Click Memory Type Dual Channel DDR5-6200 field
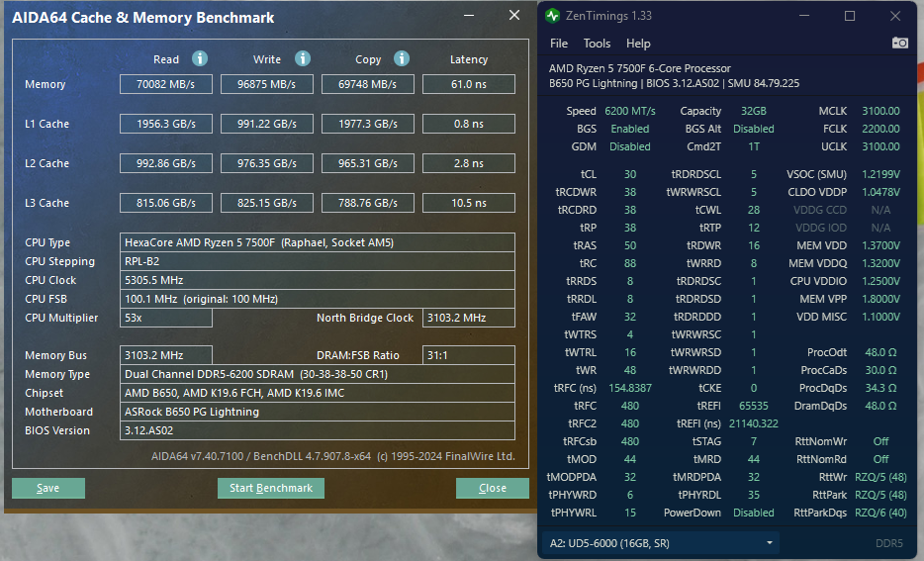This screenshot has height=561, width=924. click(318, 374)
